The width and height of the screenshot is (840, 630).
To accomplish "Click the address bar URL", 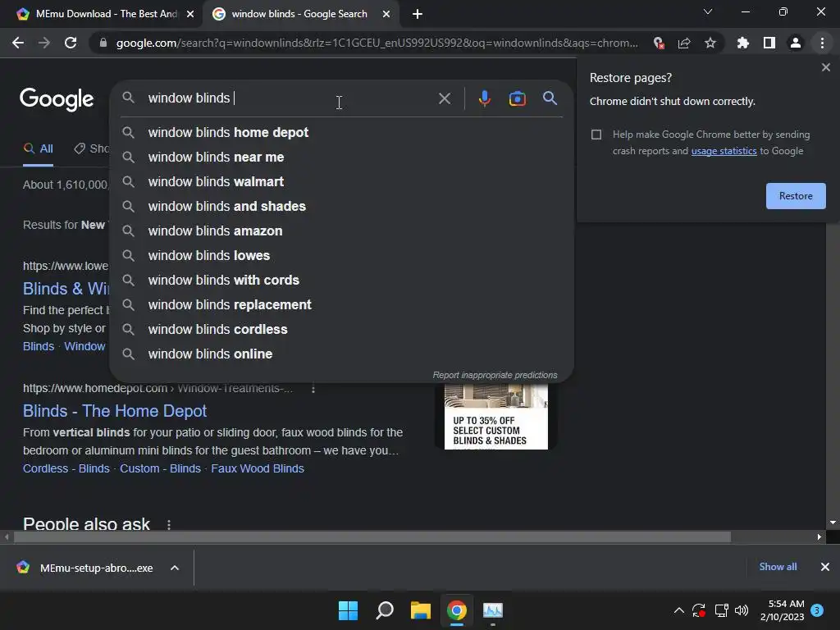I will (377, 43).
